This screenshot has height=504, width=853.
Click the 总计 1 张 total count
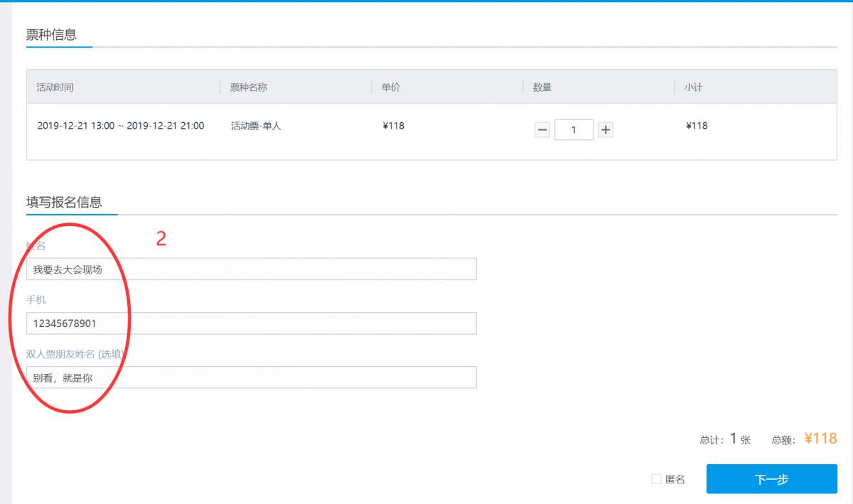725,439
